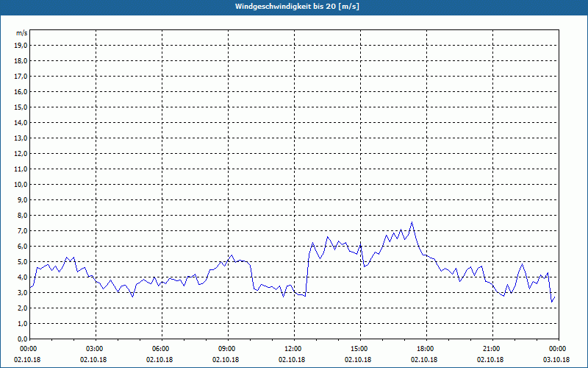Click the 5,0 y-axis label
The height and width of the screenshot is (368, 588).
click(x=22, y=262)
